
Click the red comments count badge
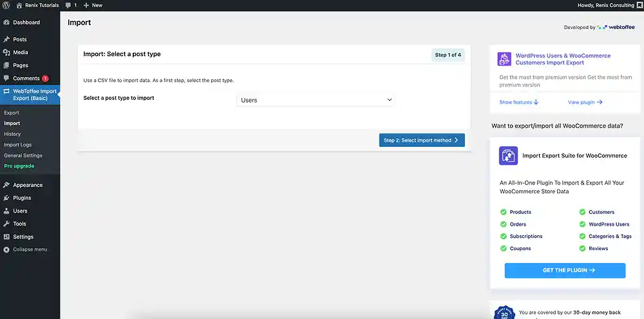(x=45, y=79)
